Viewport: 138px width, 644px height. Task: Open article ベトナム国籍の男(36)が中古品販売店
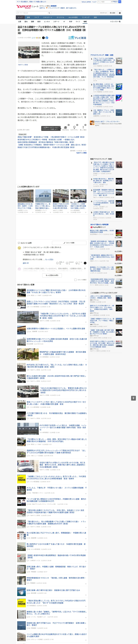(57, 635)
